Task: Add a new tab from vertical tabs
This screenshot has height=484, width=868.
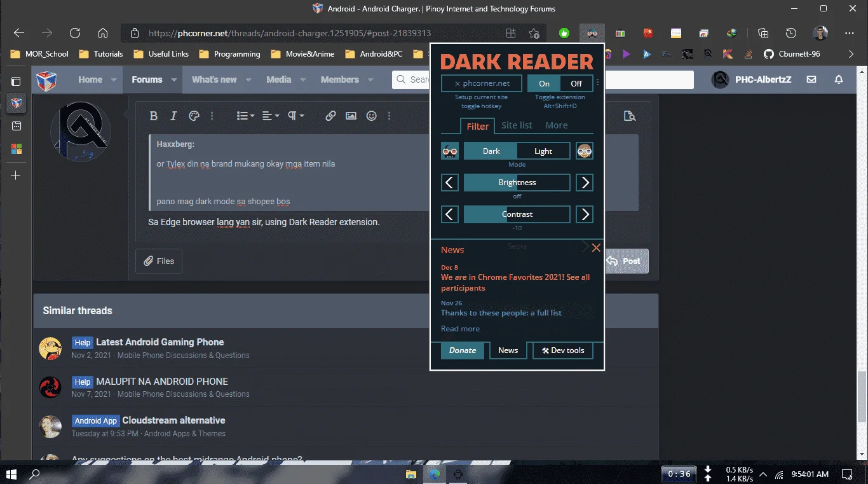Action: [16, 175]
